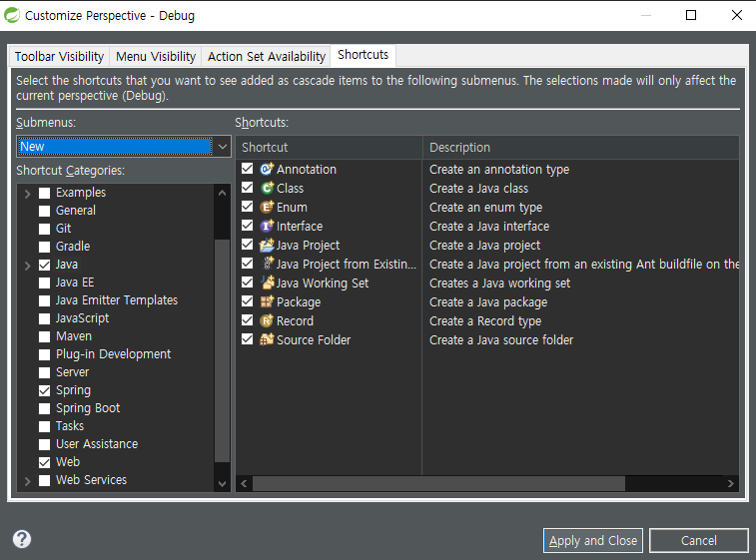Switch to the Menu Visibility tab
The width and height of the screenshot is (756, 560).
pyautogui.click(x=156, y=56)
